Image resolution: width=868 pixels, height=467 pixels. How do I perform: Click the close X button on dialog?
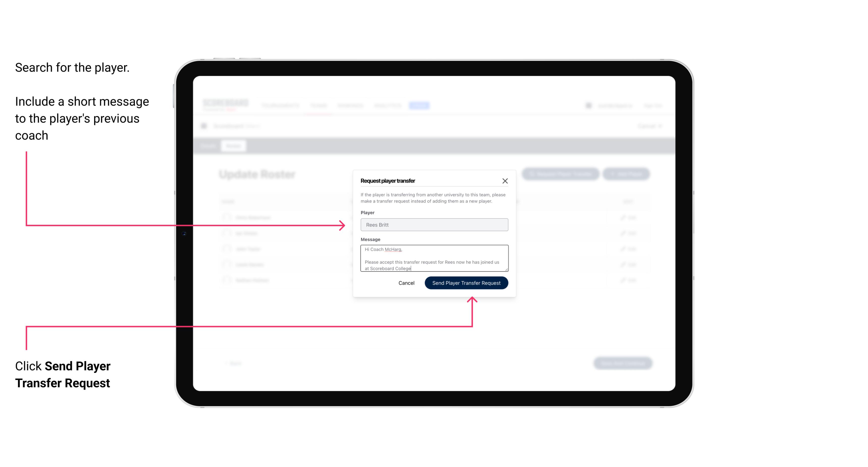click(x=505, y=180)
